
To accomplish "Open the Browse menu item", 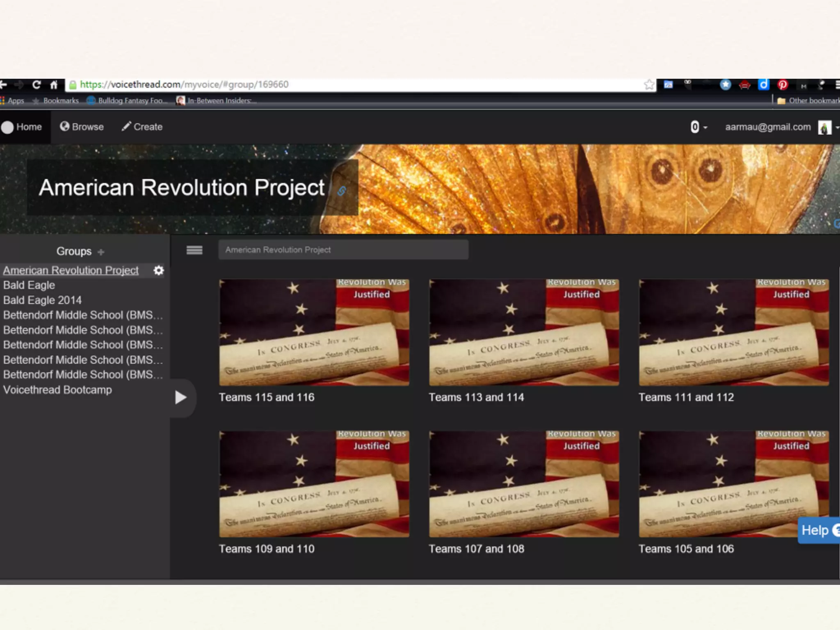I will (82, 127).
